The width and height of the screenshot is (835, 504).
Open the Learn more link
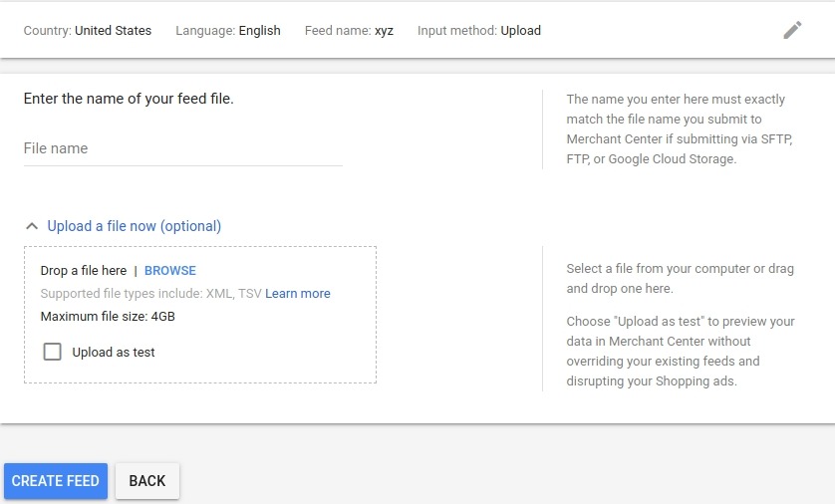pyautogui.click(x=298, y=293)
